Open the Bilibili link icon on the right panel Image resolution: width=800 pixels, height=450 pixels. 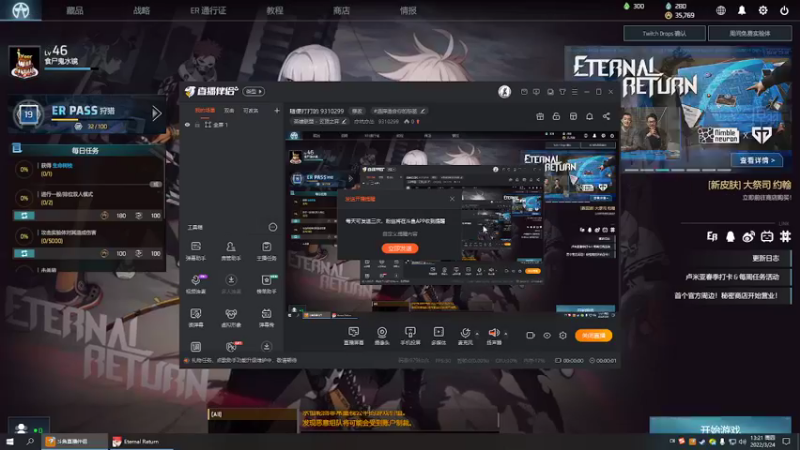pos(767,236)
